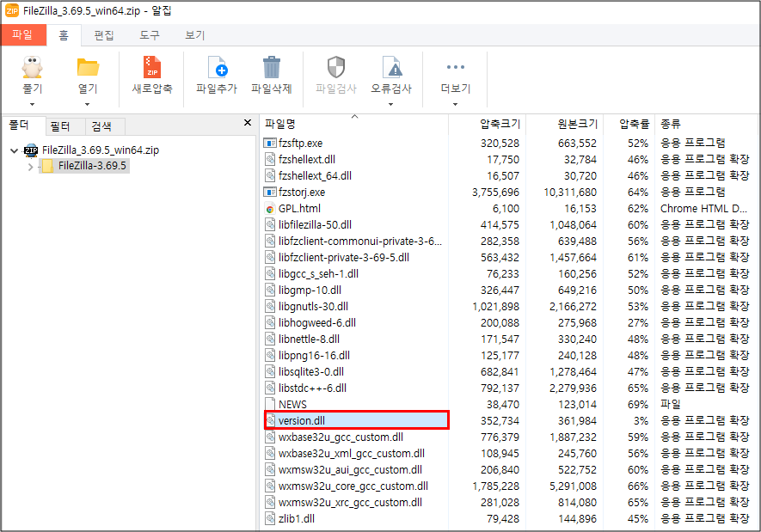Open the 파일 menu tab
Screen dimensions: 761x532
23,35
